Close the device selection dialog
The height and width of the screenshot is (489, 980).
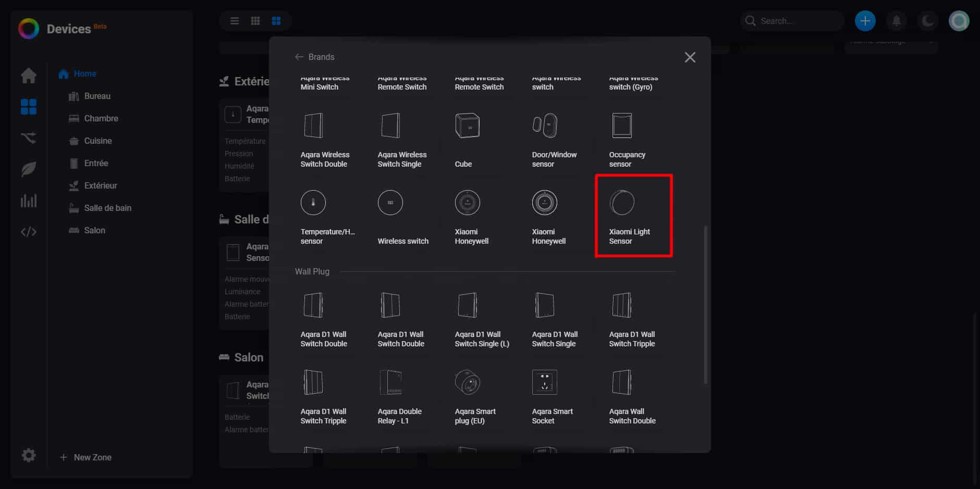click(x=690, y=57)
